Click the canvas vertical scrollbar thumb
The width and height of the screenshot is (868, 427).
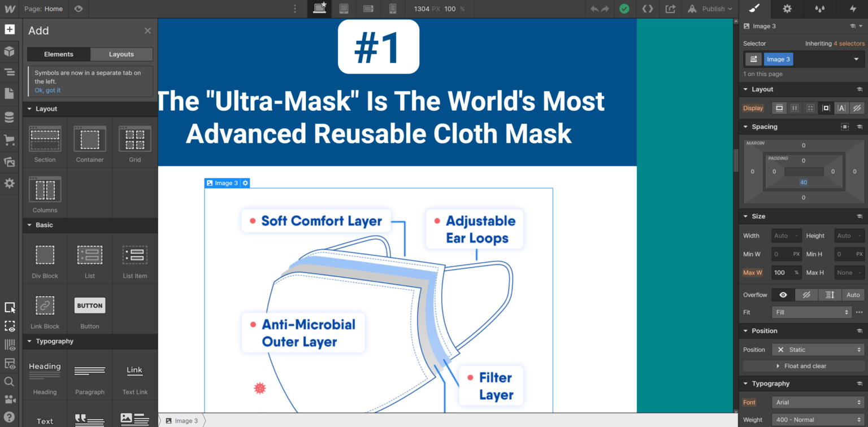(735, 160)
